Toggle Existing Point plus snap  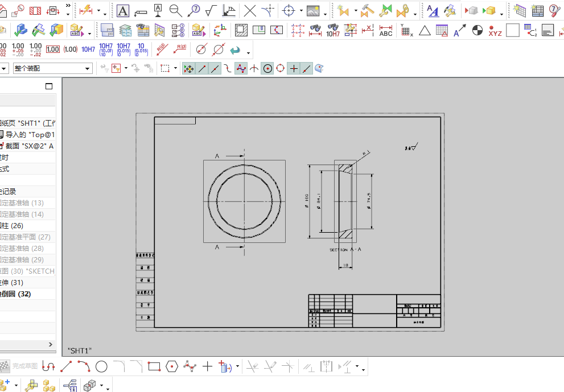coord(294,68)
